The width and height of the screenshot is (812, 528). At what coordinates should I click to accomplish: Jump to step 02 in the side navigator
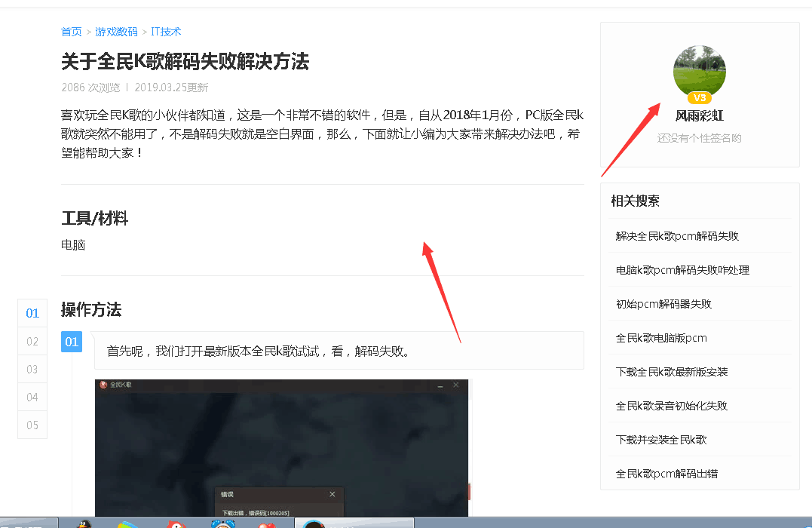point(32,342)
